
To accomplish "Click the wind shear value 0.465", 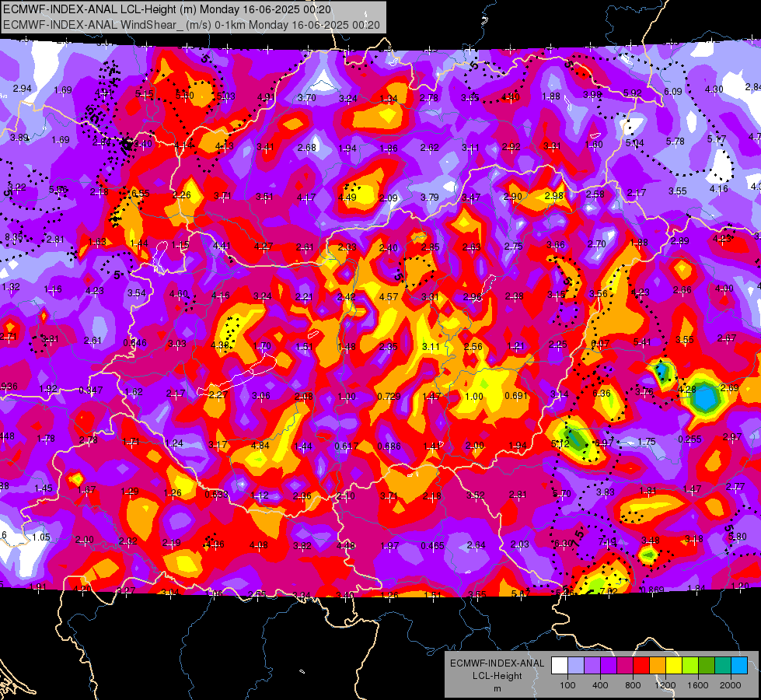I will click(432, 545).
